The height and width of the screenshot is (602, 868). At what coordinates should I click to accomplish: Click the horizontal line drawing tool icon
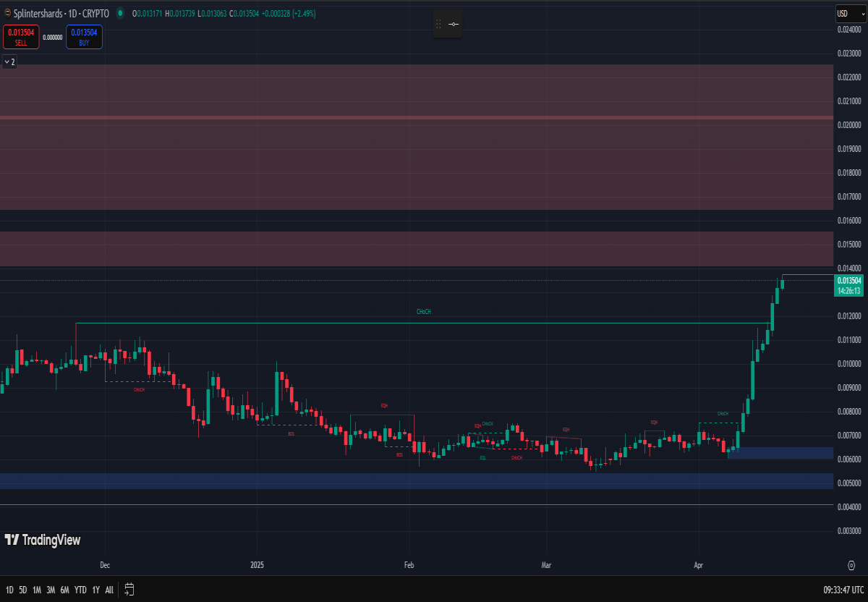coord(454,25)
